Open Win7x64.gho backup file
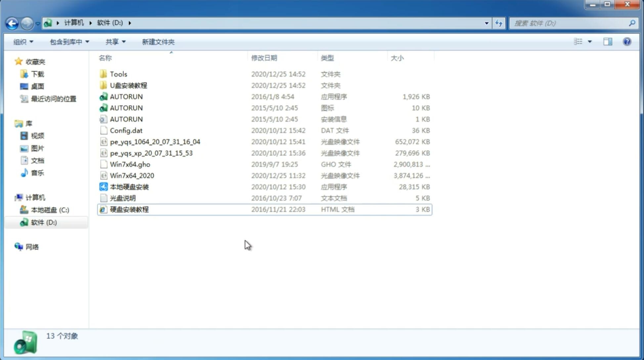The height and width of the screenshot is (360, 644). tap(130, 164)
